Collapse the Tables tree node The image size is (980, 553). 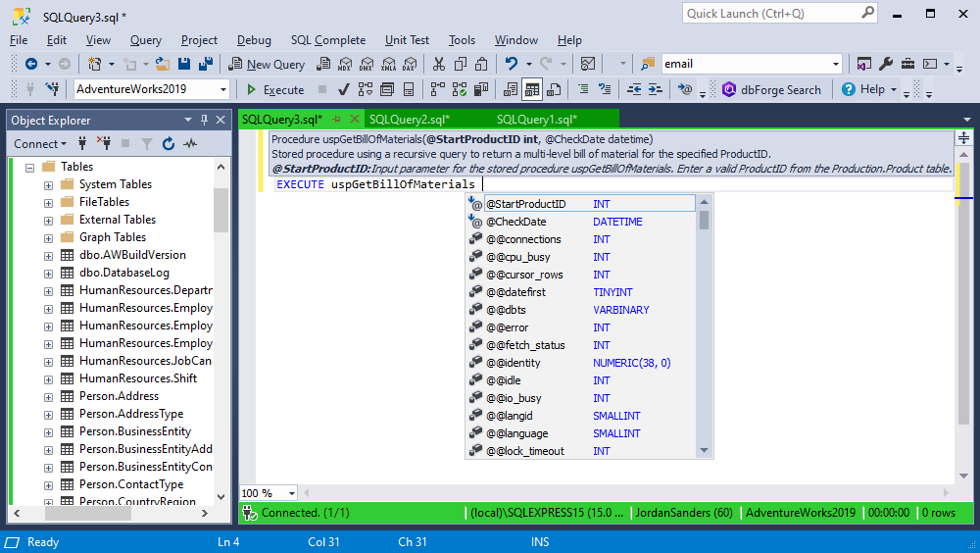[x=29, y=167]
